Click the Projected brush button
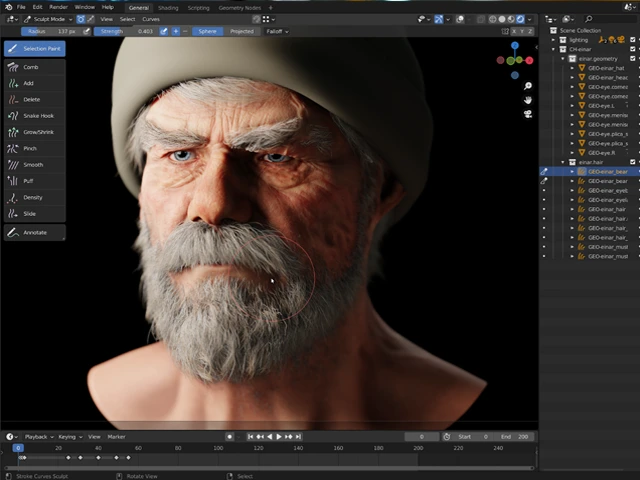 242,31
